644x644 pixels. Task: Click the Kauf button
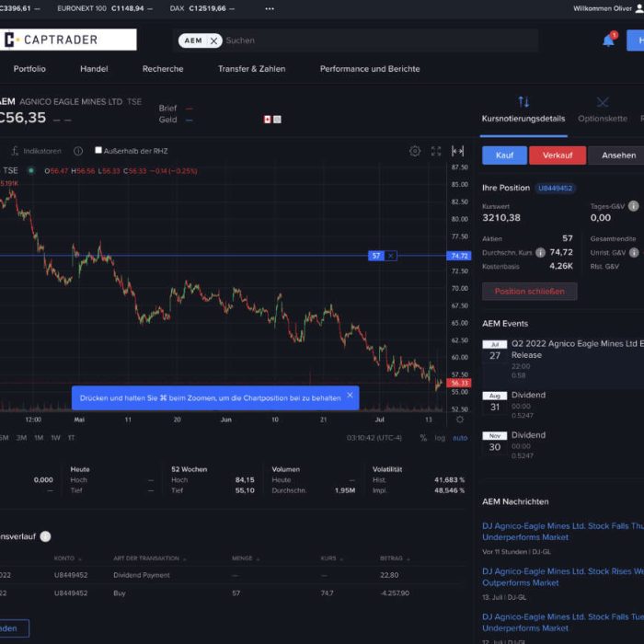pyautogui.click(x=504, y=155)
